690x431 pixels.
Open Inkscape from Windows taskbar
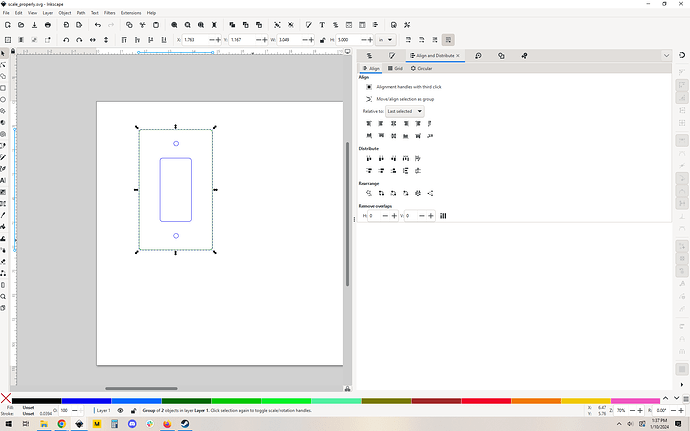[79, 424]
